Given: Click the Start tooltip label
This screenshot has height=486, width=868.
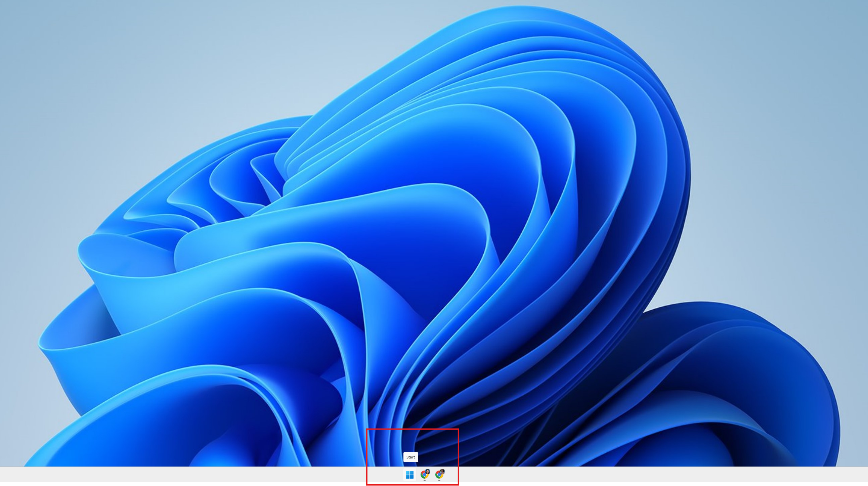Looking at the screenshot, I should 410,457.
